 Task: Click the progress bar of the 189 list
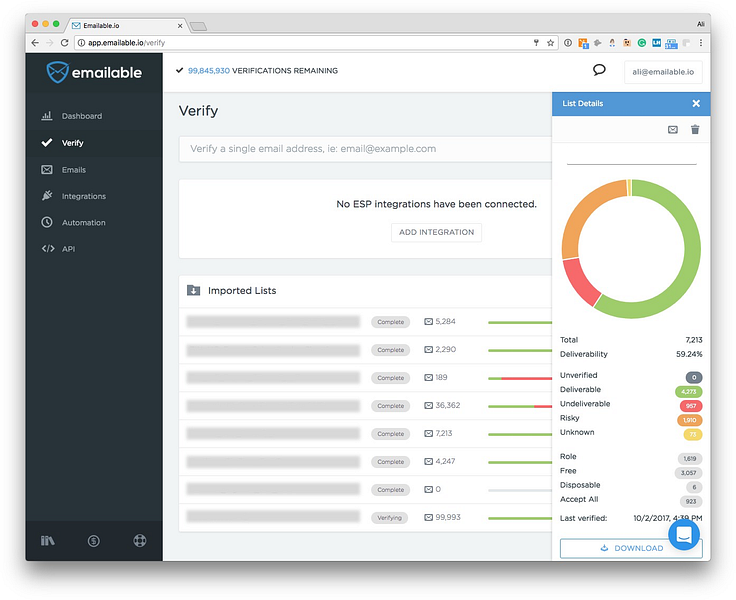click(520, 378)
